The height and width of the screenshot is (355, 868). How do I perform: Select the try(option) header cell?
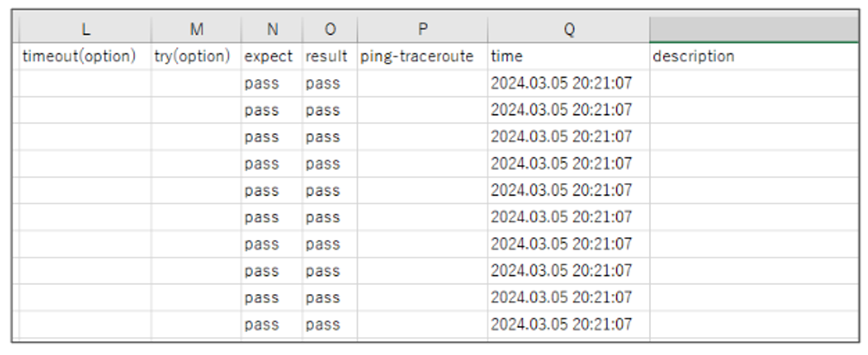click(x=196, y=56)
